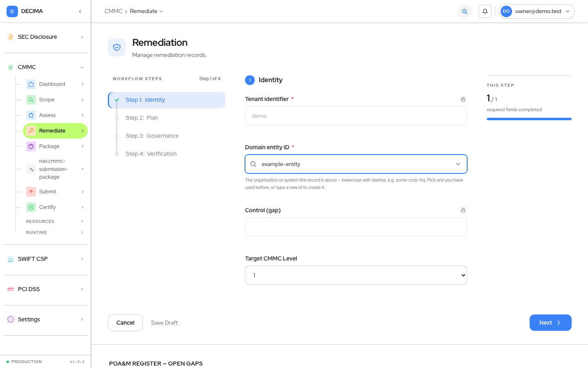Click the Submit upload arrow icon
This screenshot has width=588, height=368.
(x=31, y=192)
